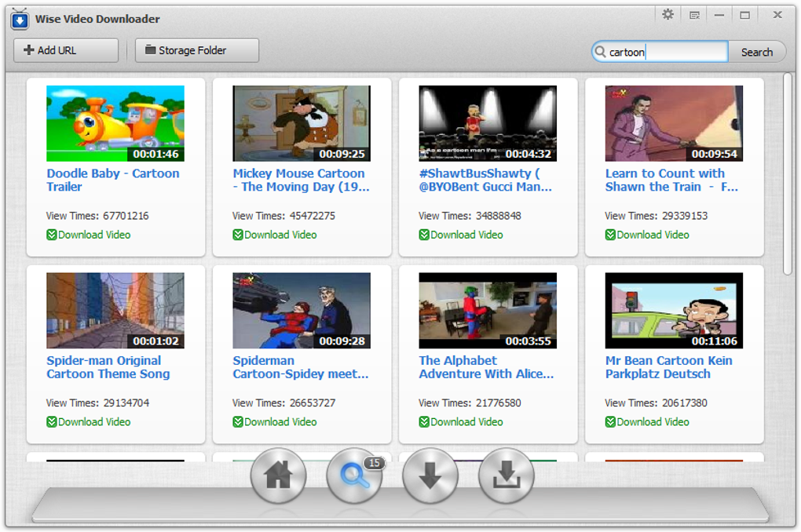Click View Times: 34888848 text

pyautogui.click(x=470, y=216)
